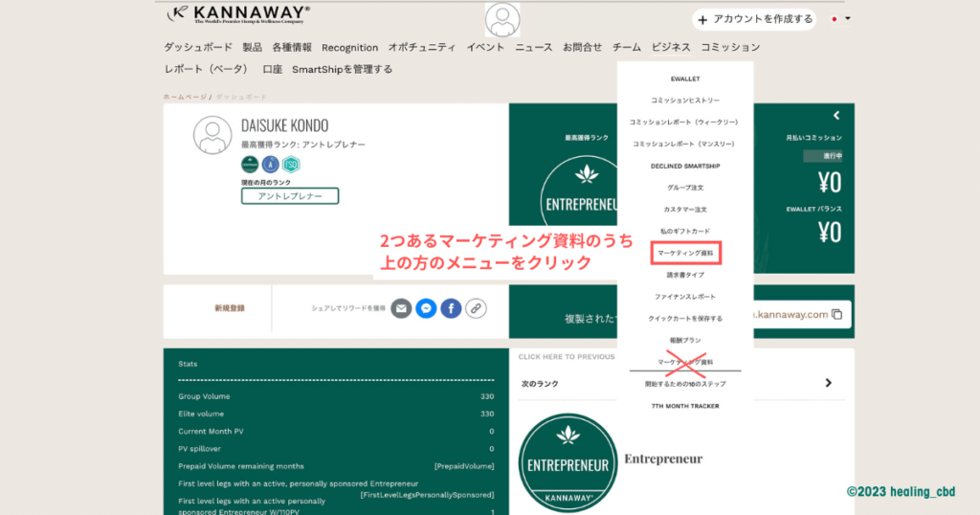Screen dimensions: 980x515
Task: Choose コミッションヒストリー from the dropdown menu
Action: pyautogui.click(x=685, y=101)
